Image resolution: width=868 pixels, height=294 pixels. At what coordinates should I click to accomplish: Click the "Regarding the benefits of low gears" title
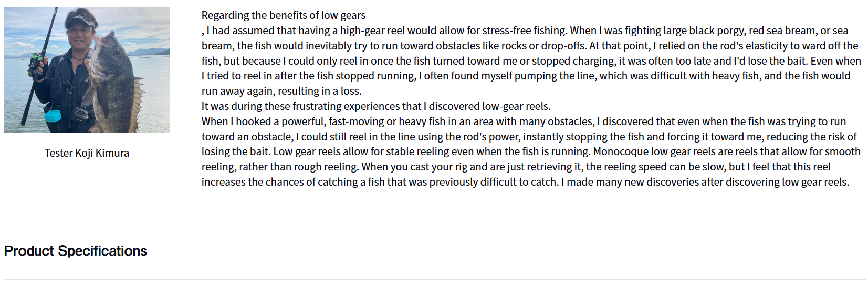[x=283, y=15]
